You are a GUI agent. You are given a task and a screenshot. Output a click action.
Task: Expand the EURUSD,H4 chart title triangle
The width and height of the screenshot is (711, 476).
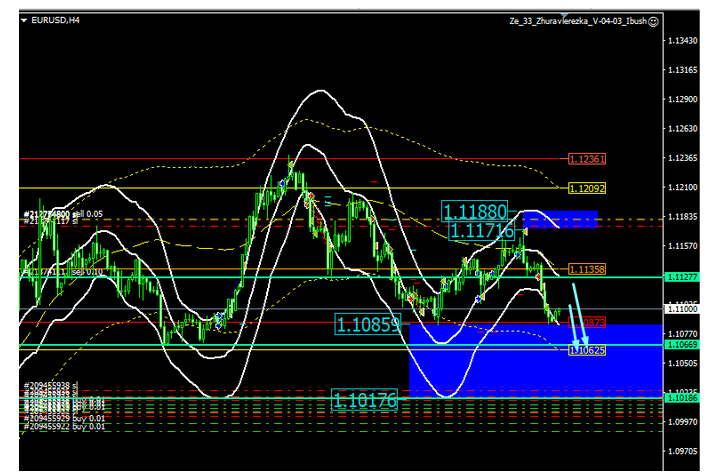point(26,20)
